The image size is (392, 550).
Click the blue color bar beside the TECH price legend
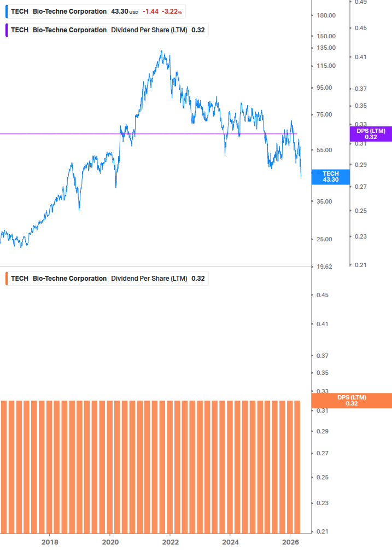[7, 11]
